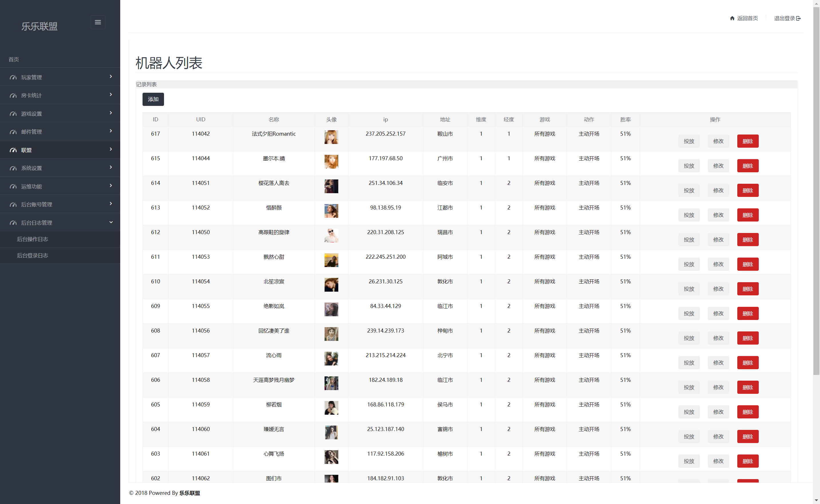Expand the 系统设置 chevron arrow

(x=111, y=167)
